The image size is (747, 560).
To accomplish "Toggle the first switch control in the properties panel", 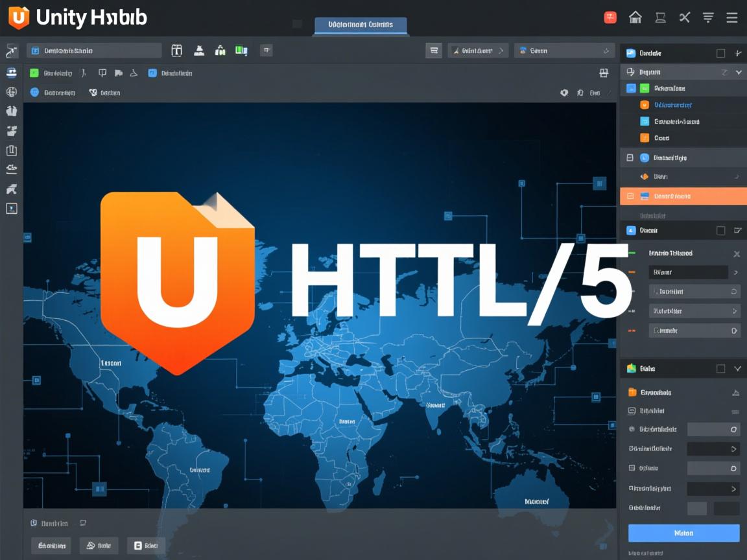I will [713, 429].
